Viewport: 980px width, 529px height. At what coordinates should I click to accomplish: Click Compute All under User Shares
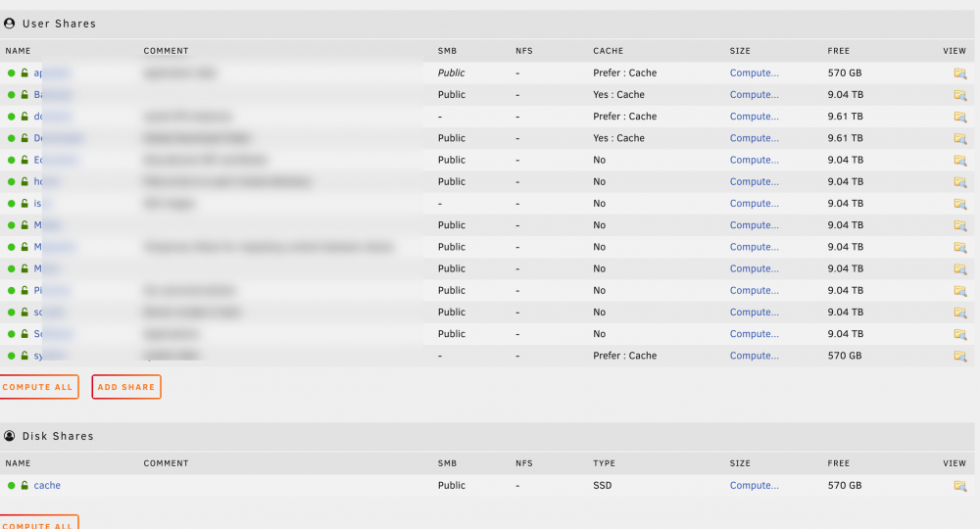point(39,387)
